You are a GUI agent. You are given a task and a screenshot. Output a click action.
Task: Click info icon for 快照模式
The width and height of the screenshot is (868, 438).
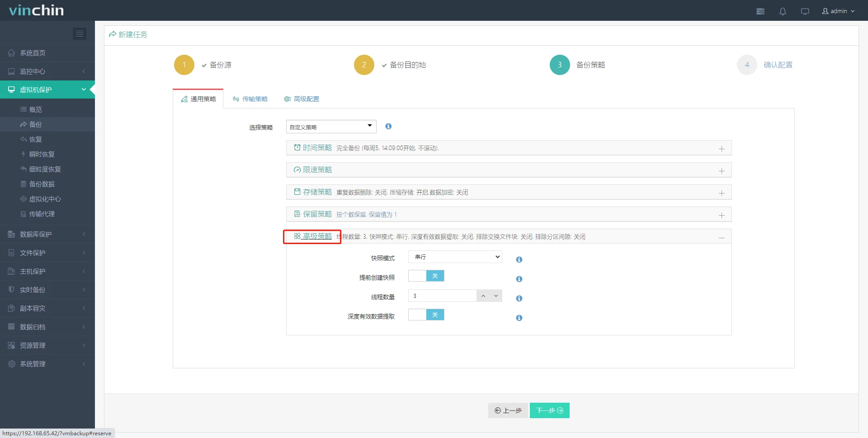pyautogui.click(x=519, y=259)
